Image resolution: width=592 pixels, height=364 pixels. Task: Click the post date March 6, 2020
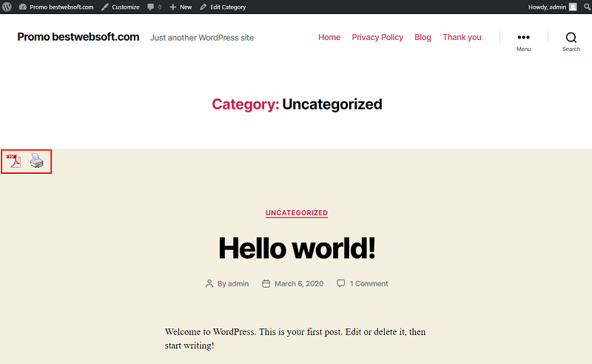point(299,283)
